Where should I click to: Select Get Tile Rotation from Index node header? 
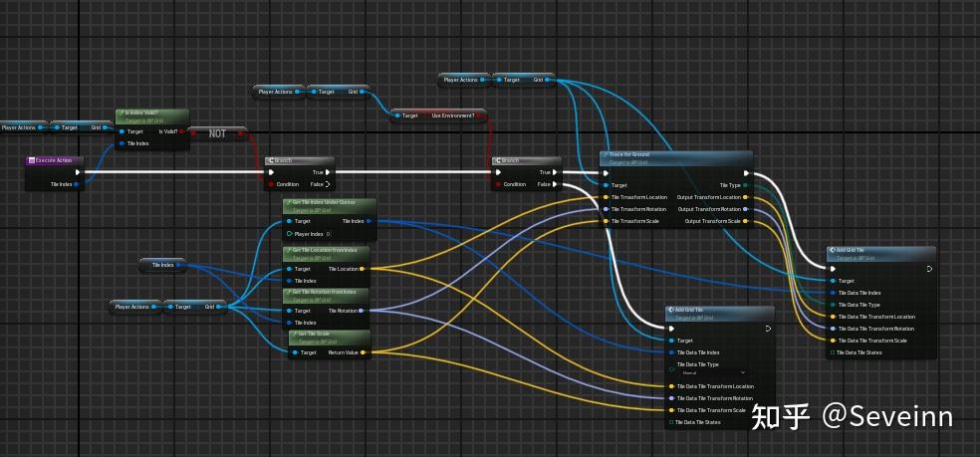(x=327, y=294)
